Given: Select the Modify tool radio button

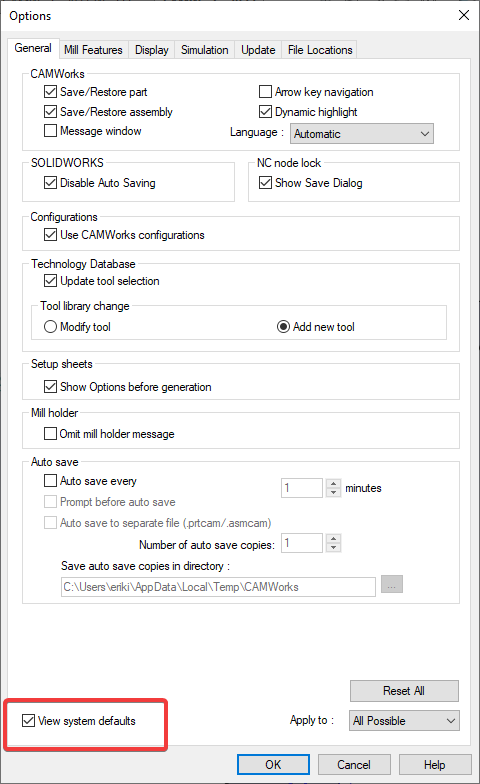Looking at the screenshot, I should pos(50,327).
